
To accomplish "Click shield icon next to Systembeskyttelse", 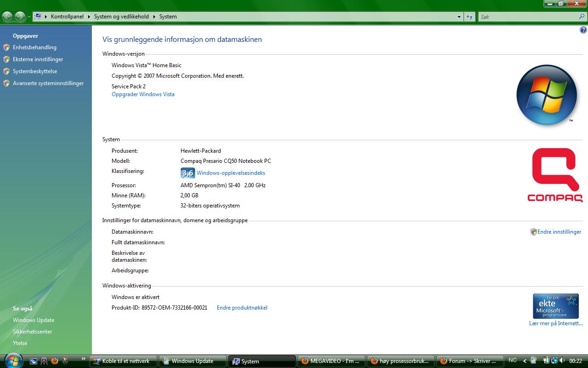I will [6, 71].
